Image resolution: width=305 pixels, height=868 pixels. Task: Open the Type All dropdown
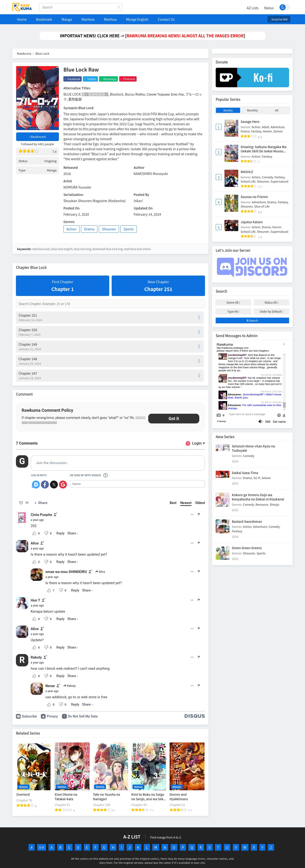click(233, 311)
